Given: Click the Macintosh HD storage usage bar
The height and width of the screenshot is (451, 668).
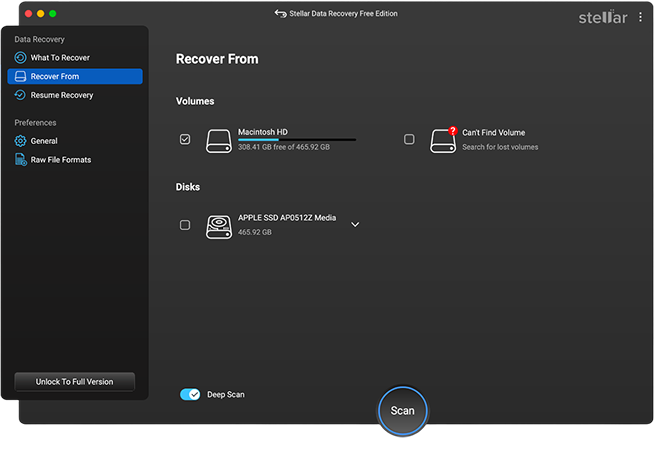Looking at the screenshot, I should pyautogui.click(x=296, y=140).
